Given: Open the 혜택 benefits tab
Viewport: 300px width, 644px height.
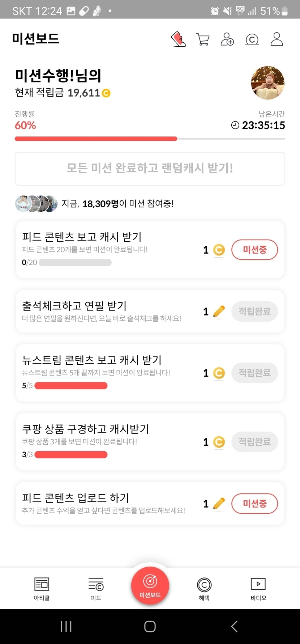Looking at the screenshot, I should (x=204, y=589).
